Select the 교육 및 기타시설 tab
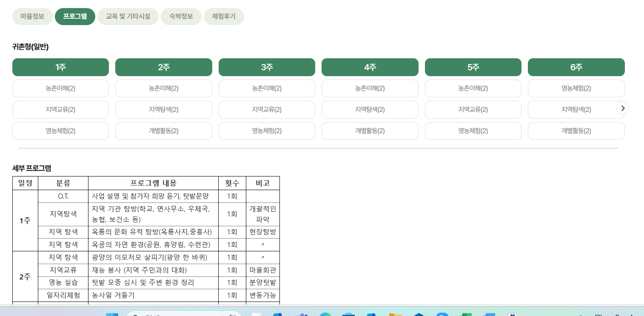 (x=128, y=17)
